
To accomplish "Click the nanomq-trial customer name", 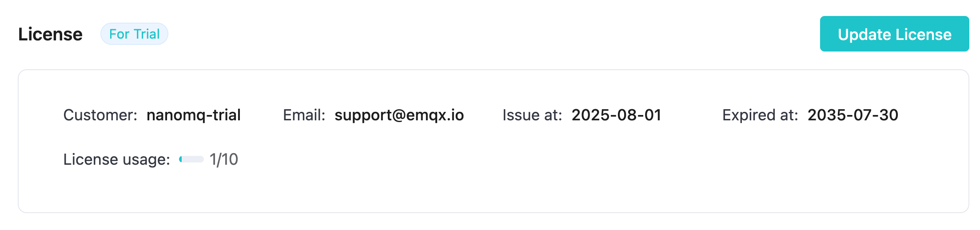I will tap(194, 115).
